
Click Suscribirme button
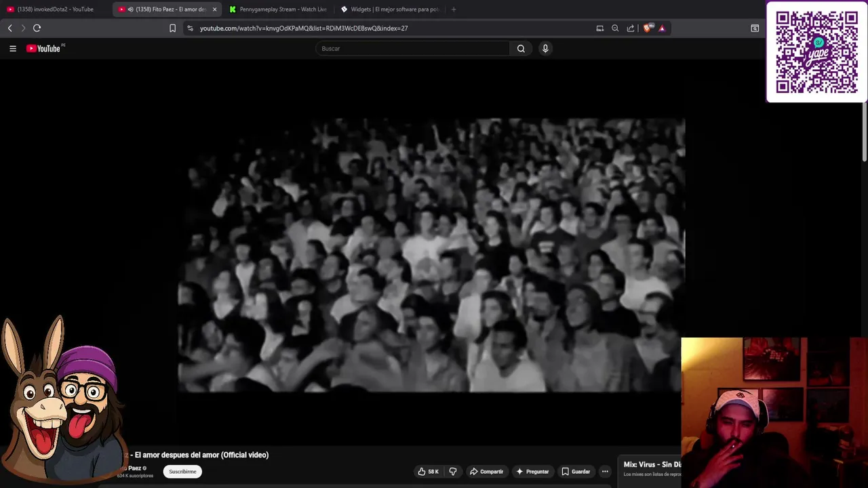pos(182,471)
